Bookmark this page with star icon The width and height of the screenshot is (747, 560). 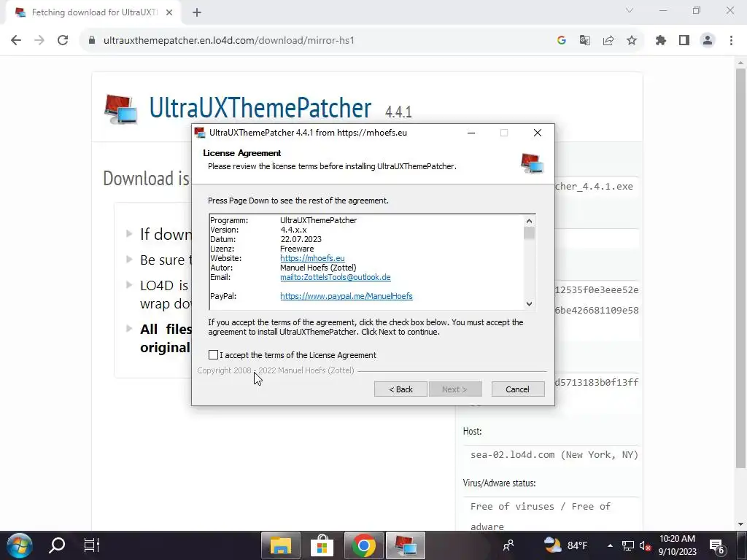click(x=632, y=41)
